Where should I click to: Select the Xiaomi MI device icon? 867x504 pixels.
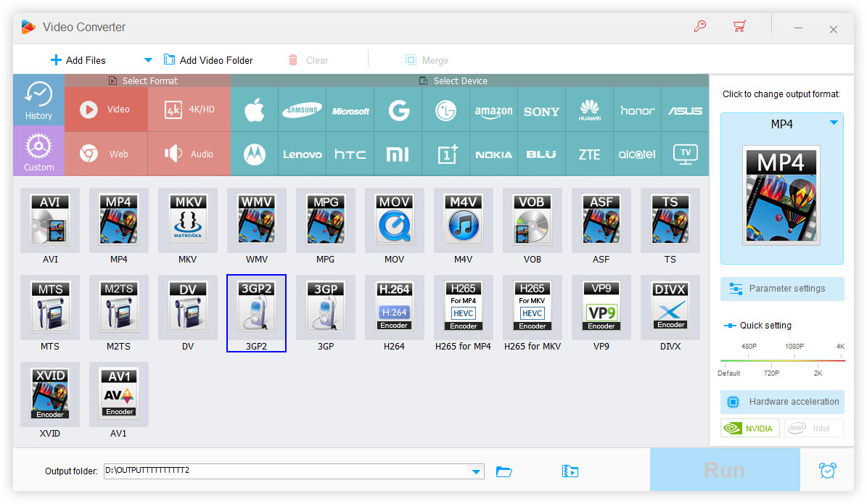pyautogui.click(x=398, y=154)
